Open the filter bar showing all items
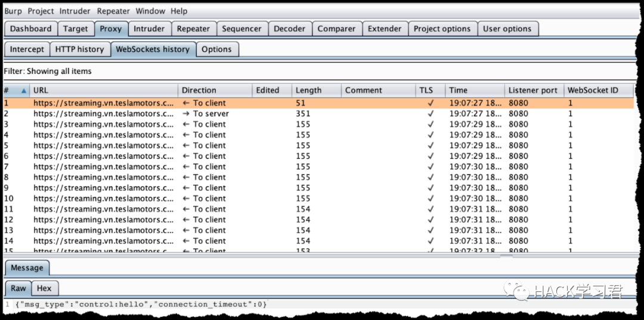 tap(320, 72)
